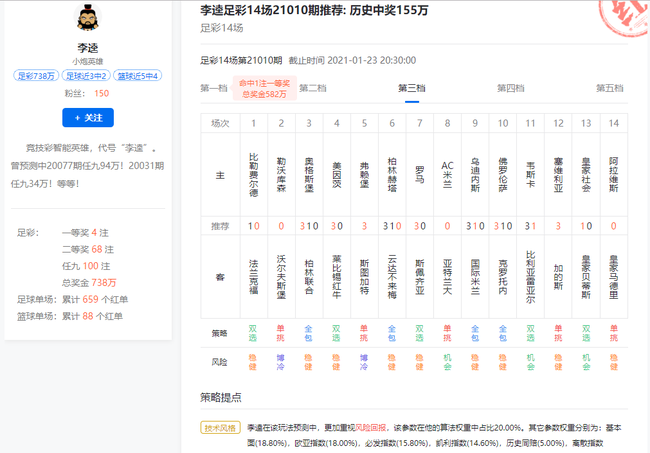This screenshot has width=650, height=453.
Task: Select the 篮球近5中4 tag
Action: [x=138, y=76]
